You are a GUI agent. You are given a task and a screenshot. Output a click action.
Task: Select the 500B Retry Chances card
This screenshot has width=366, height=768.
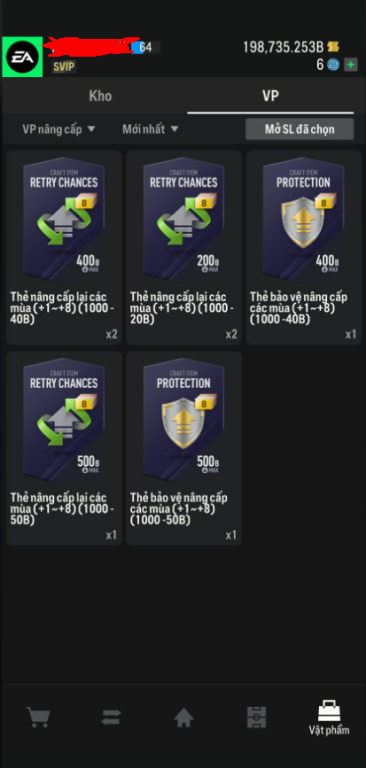click(x=64, y=448)
